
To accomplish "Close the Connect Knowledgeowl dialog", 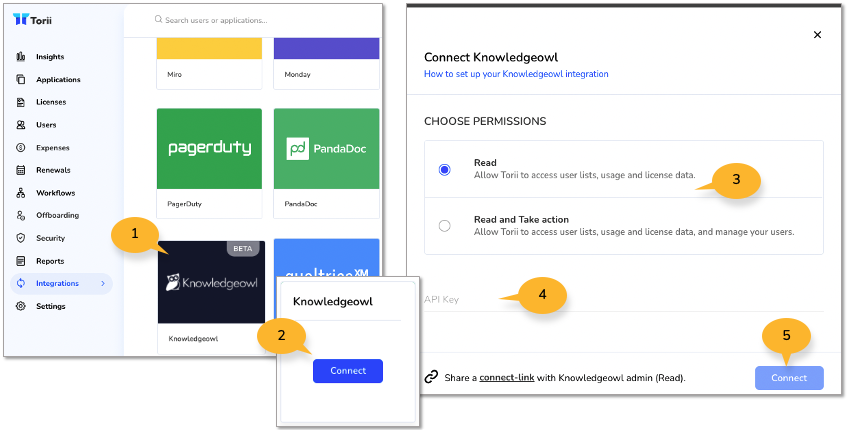I will [817, 35].
